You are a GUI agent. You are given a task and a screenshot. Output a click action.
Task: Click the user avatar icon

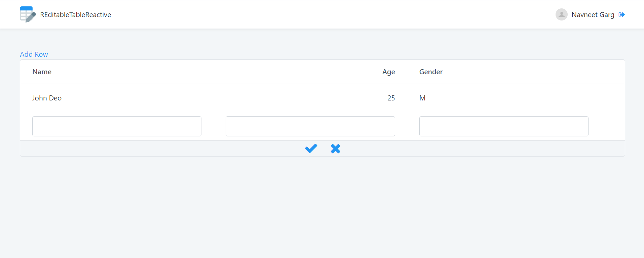coord(561,14)
